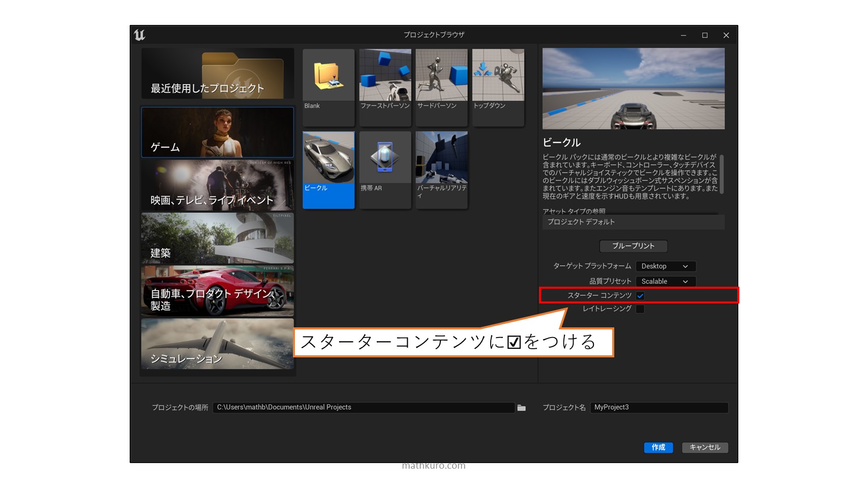
Task: Choose the 携帯 AR template
Action: click(385, 159)
